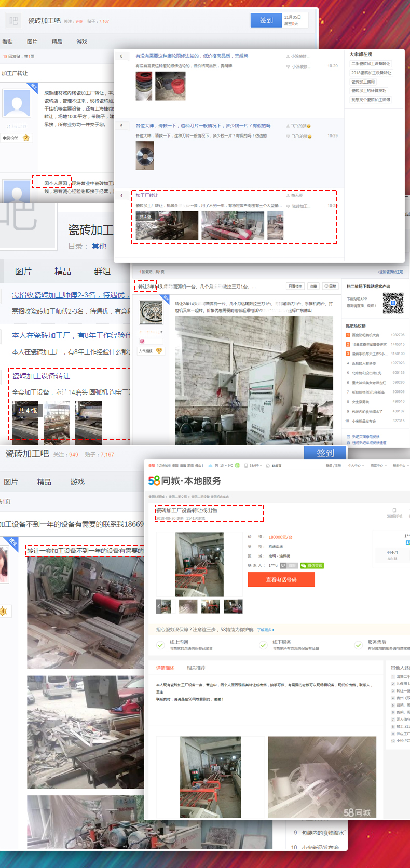Open 精品 tab beside 群组
The height and width of the screenshot is (868, 410).
[62, 272]
